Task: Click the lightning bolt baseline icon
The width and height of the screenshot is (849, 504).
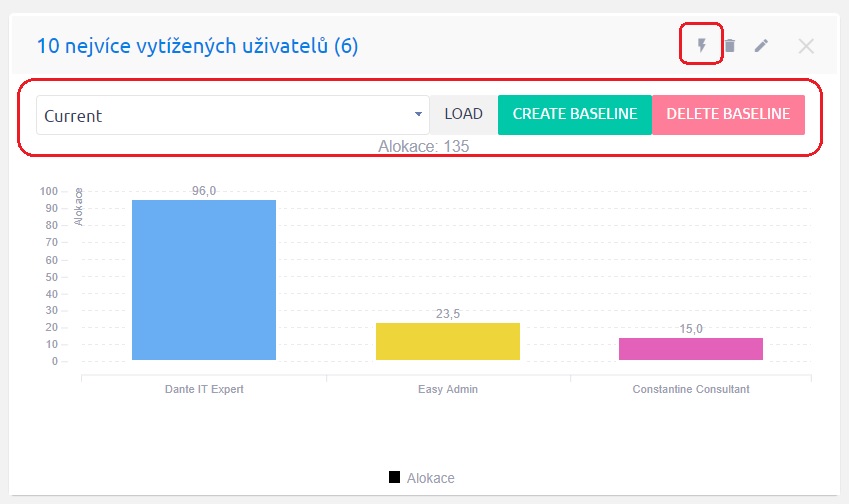Action: point(701,46)
